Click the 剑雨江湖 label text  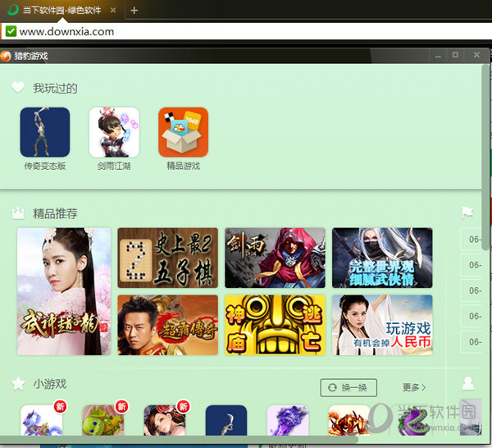pos(114,166)
